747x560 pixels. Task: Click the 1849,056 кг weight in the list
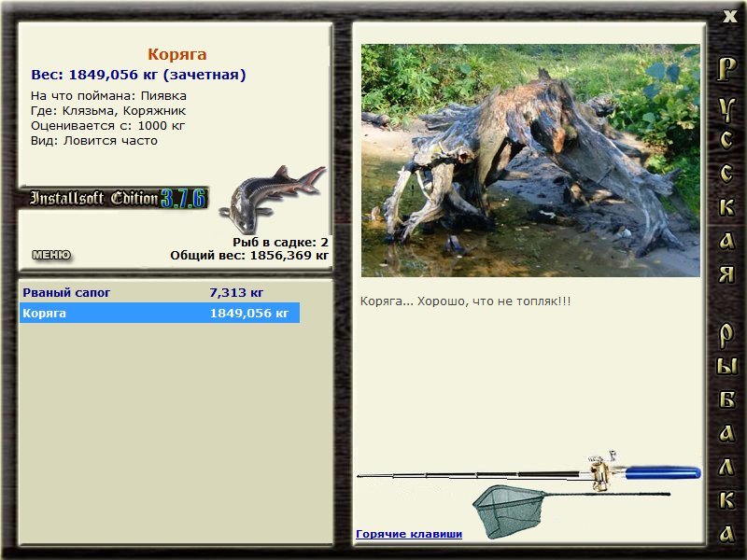pos(249,314)
